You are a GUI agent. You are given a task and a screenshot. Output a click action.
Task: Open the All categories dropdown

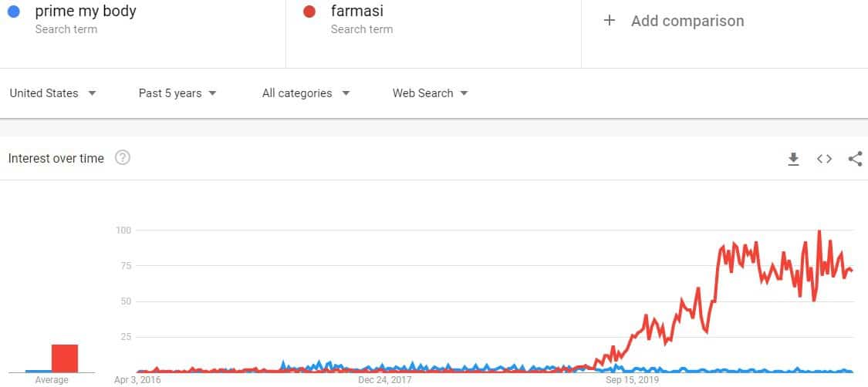click(x=306, y=93)
